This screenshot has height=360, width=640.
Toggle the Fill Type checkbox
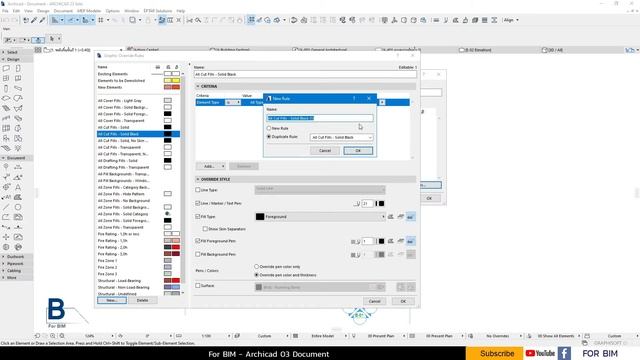coord(198,216)
